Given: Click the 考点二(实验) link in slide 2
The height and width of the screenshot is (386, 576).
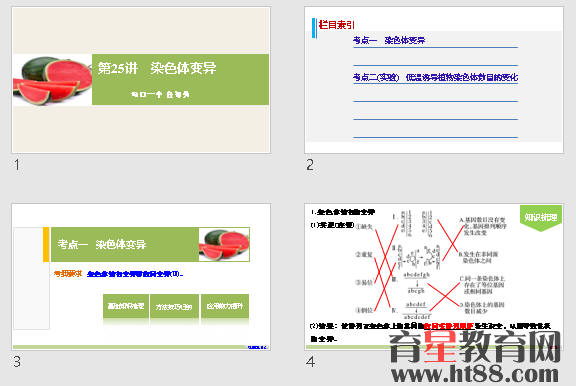Looking at the screenshot, I should [435, 77].
